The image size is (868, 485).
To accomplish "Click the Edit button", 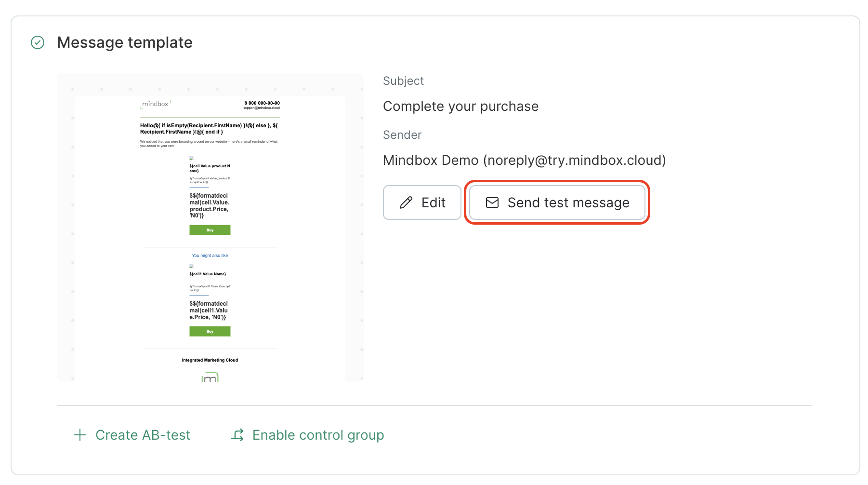I will click(422, 202).
